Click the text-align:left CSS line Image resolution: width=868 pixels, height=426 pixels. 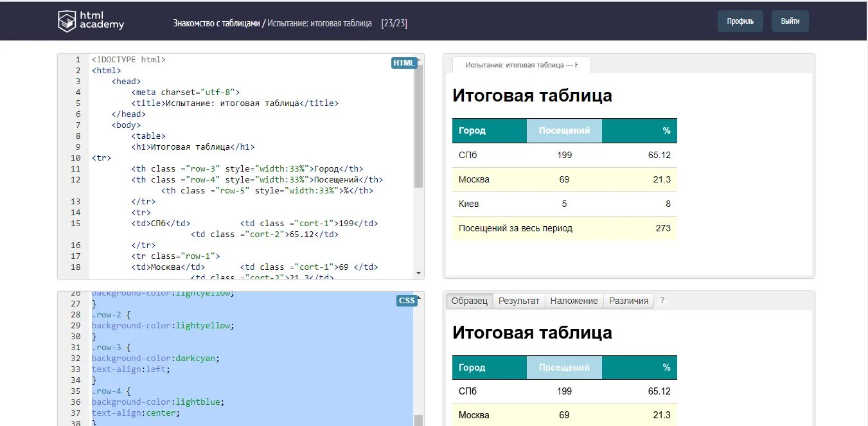pyautogui.click(x=131, y=369)
